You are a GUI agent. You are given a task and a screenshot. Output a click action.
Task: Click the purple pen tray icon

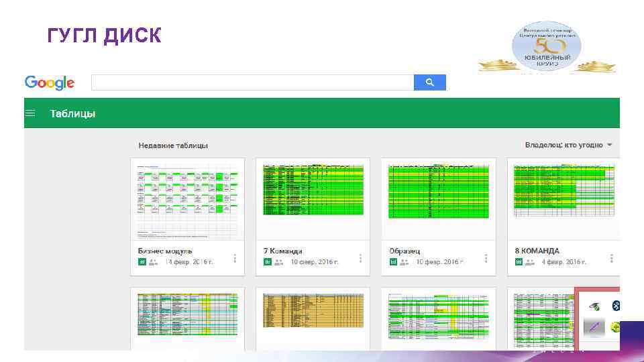(594, 327)
